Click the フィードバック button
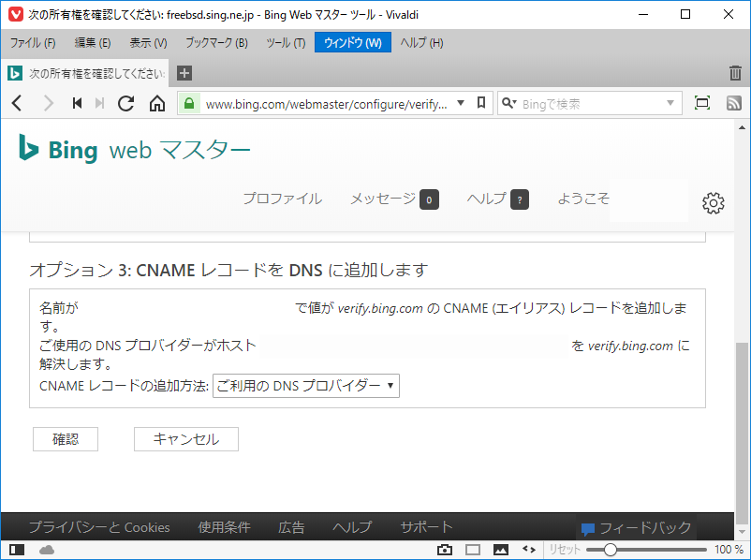The image size is (751, 560). point(637,528)
